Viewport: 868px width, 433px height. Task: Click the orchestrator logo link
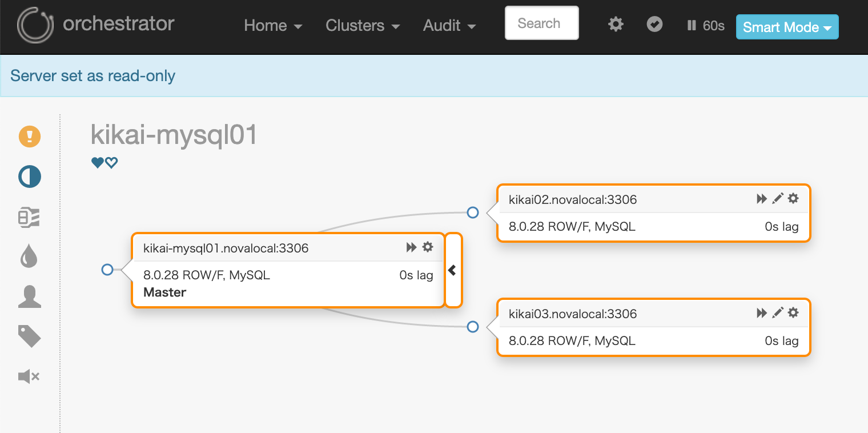click(x=96, y=24)
